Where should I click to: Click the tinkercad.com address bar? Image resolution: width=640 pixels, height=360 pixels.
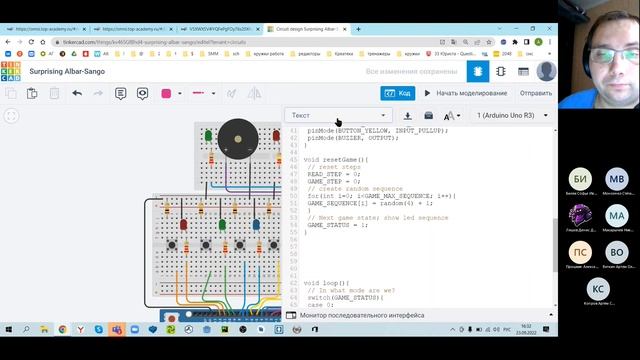pyautogui.click(x=245, y=42)
